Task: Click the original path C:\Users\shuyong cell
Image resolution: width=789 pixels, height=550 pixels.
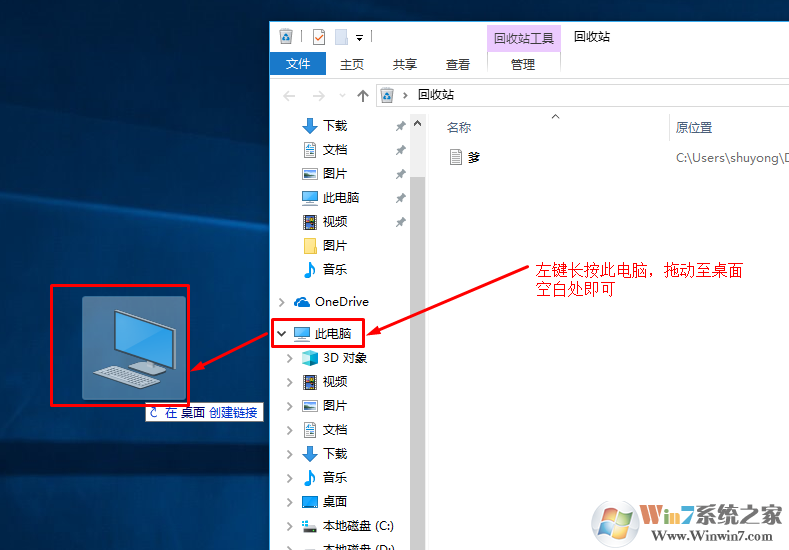Action: 732,158
